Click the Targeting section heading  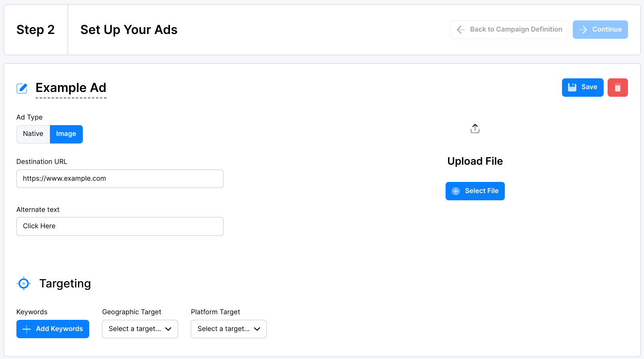[65, 283]
